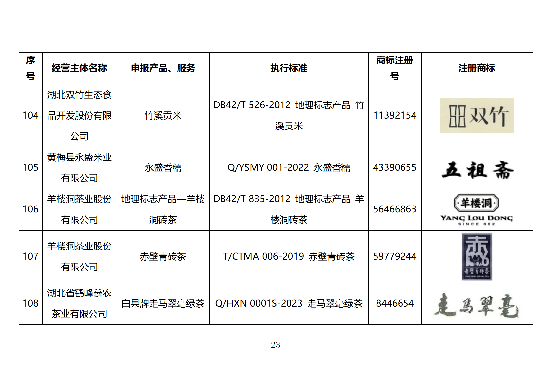Select the 序号 column header
Image resolution: width=555 pixels, height=392 pixels.
30,68
